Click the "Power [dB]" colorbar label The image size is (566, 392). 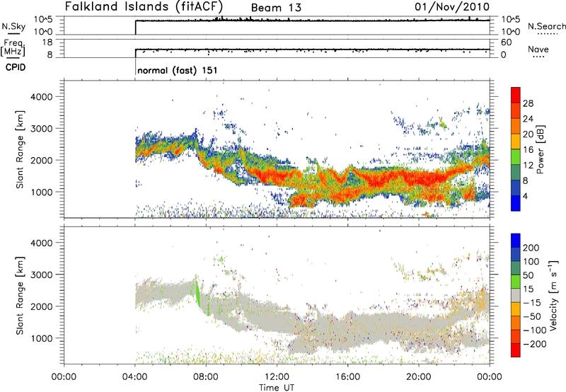pyautogui.click(x=540, y=149)
